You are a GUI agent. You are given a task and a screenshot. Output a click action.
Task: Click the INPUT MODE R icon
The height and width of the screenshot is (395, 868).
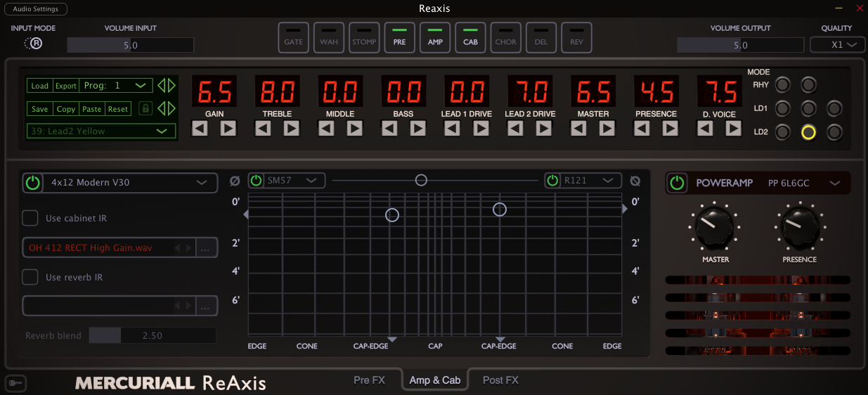(33, 44)
